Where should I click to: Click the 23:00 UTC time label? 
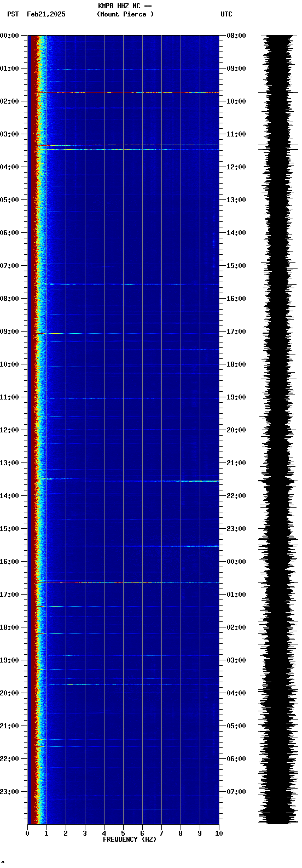point(236,529)
